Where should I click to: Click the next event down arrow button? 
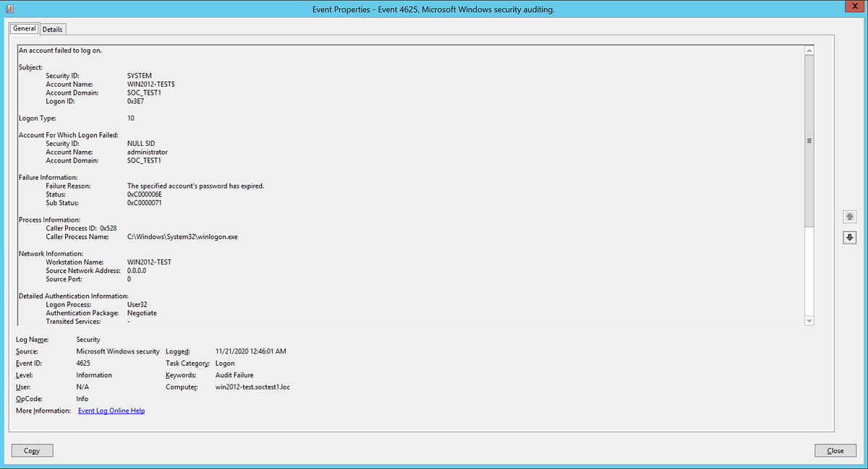point(849,238)
